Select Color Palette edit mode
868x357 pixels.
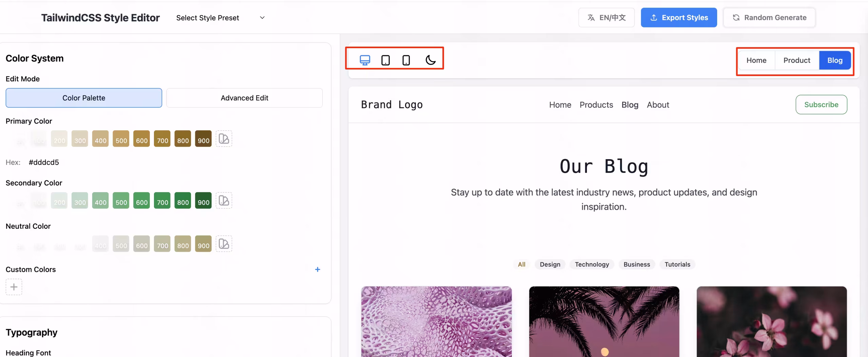(x=84, y=98)
